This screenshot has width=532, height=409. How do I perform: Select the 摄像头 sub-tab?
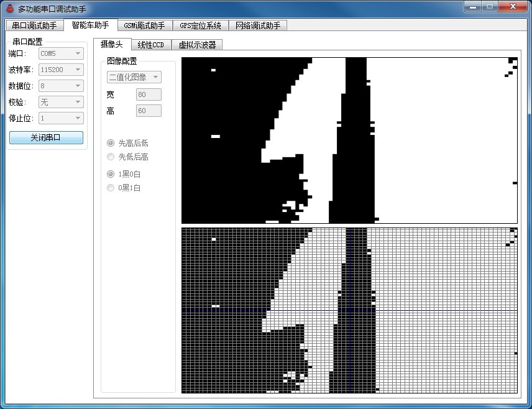pyautogui.click(x=112, y=44)
